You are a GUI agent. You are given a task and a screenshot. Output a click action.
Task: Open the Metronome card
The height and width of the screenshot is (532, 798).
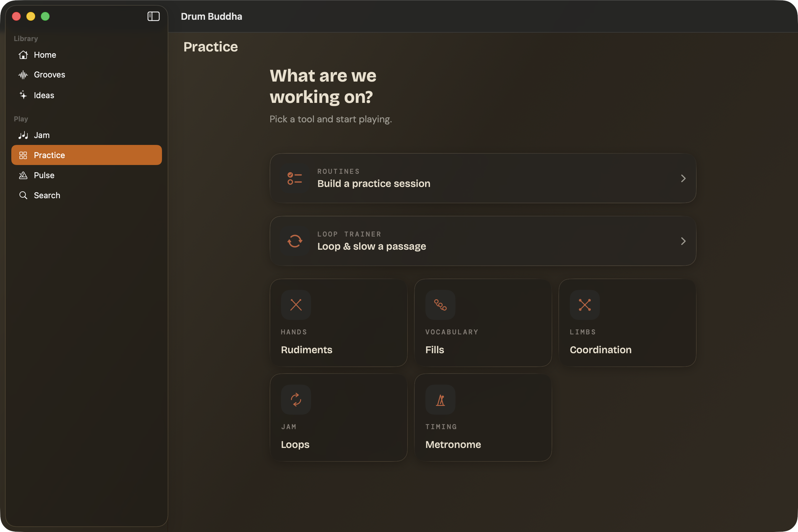pyautogui.click(x=483, y=417)
